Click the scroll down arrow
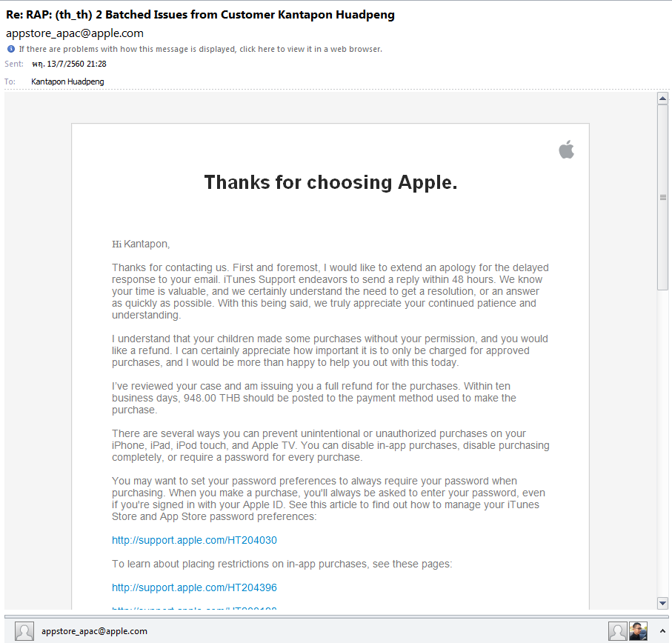672x643 pixels. click(x=662, y=603)
